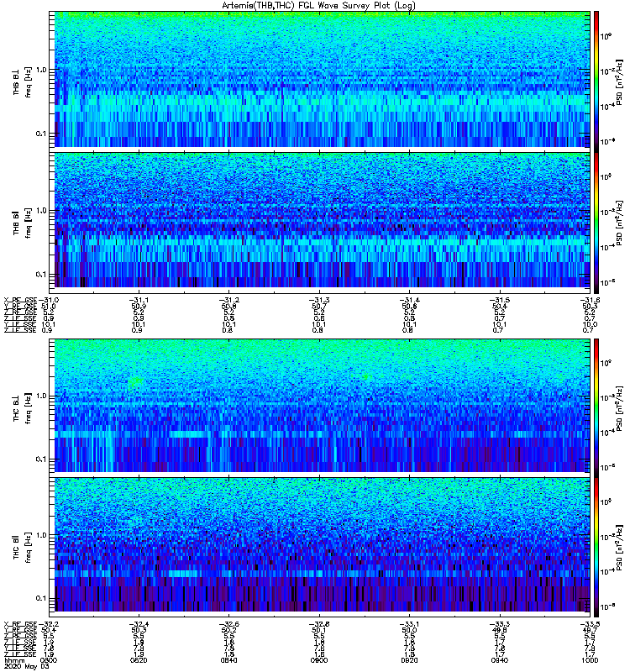This screenshot has width=630, height=672.
Task: Click the '0.1' frequency tick of THB B∥ panel
Action: [41, 275]
